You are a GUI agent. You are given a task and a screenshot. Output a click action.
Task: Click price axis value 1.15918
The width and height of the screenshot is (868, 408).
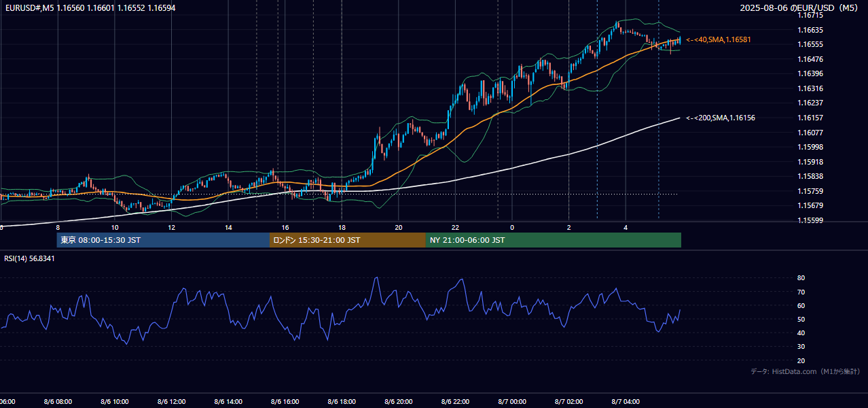811,162
